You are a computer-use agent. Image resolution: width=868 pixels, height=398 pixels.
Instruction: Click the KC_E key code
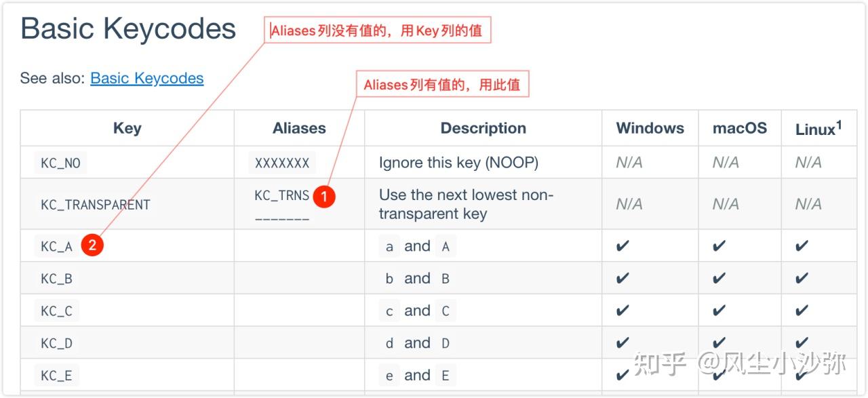coord(56,376)
